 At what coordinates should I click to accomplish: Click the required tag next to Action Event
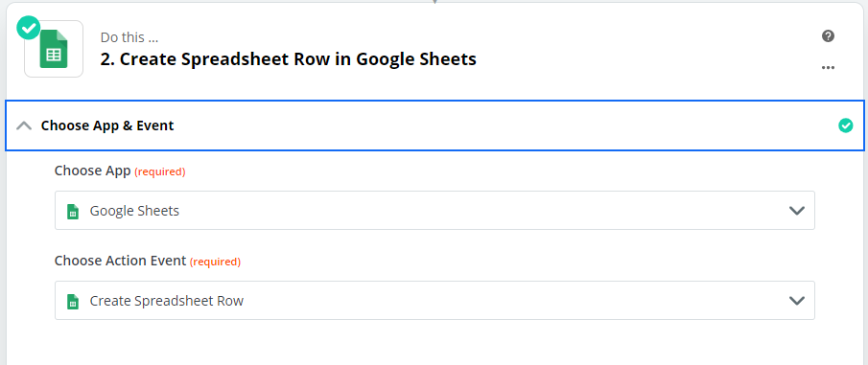tap(216, 262)
